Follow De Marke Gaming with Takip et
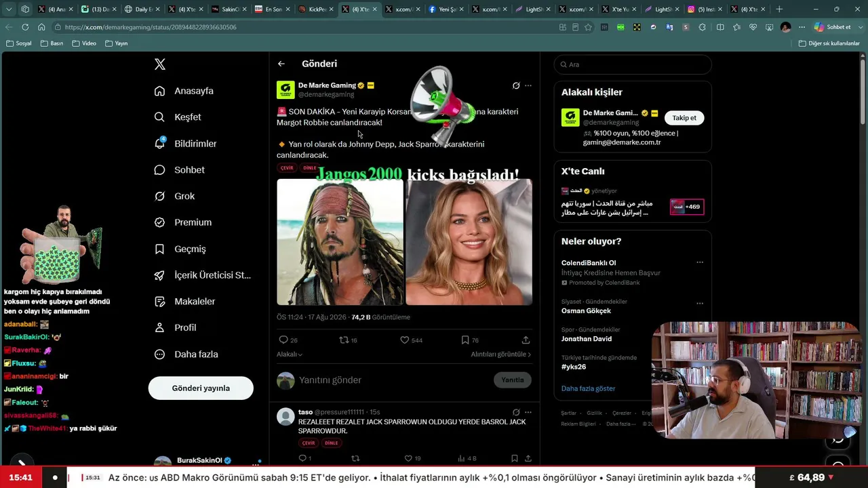868x488 pixels. click(x=684, y=118)
